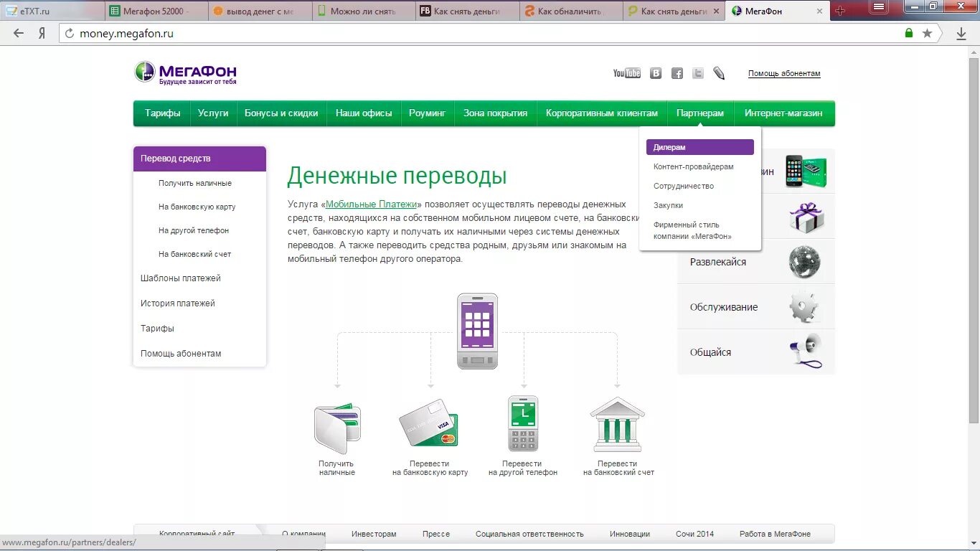Bookmark page with the star icon

927,33
